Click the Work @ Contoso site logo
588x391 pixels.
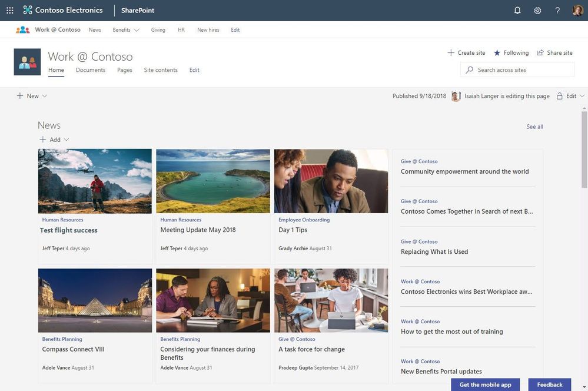(x=28, y=62)
